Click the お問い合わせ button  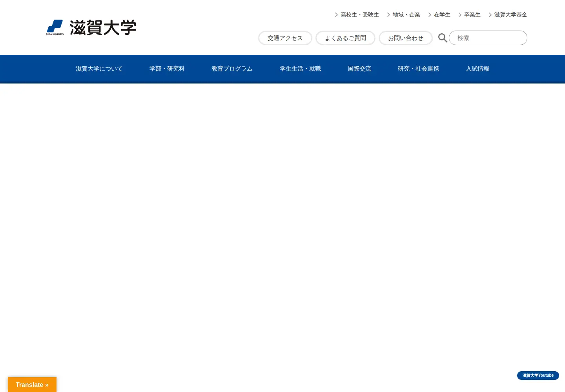(x=406, y=38)
